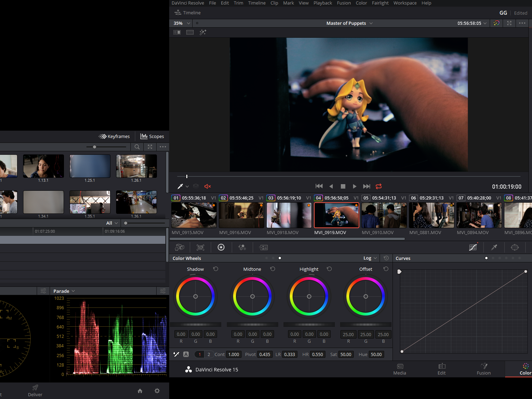The width and height of the screenshot is (532, 399).
Task: Switch to the Media page tab
Action: [x=400, y=369]
